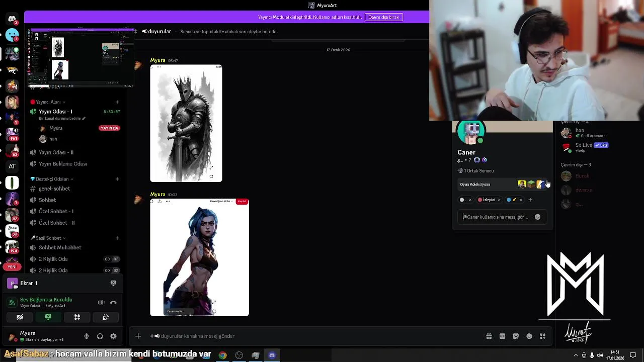This screenshot has width=644, height=362.
Task: Add channel to Destekçi Odaları category
Action: [117, 179]
